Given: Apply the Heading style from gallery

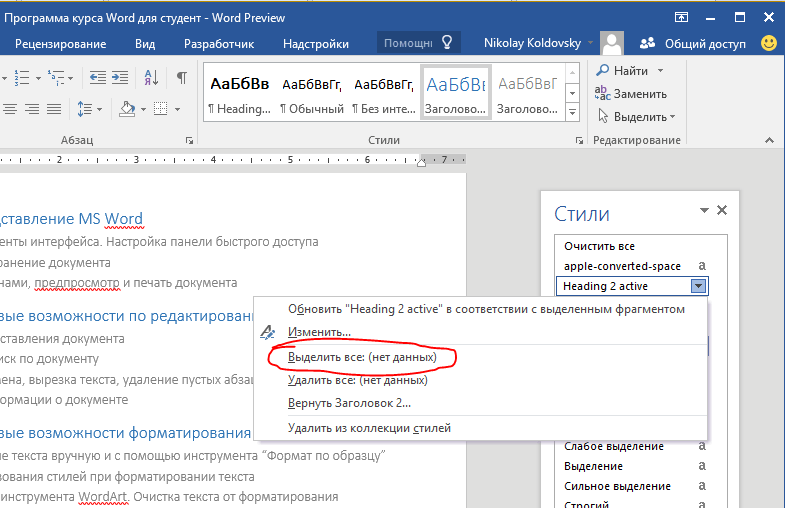Looking at the screenshot, I should coord(239,94).
